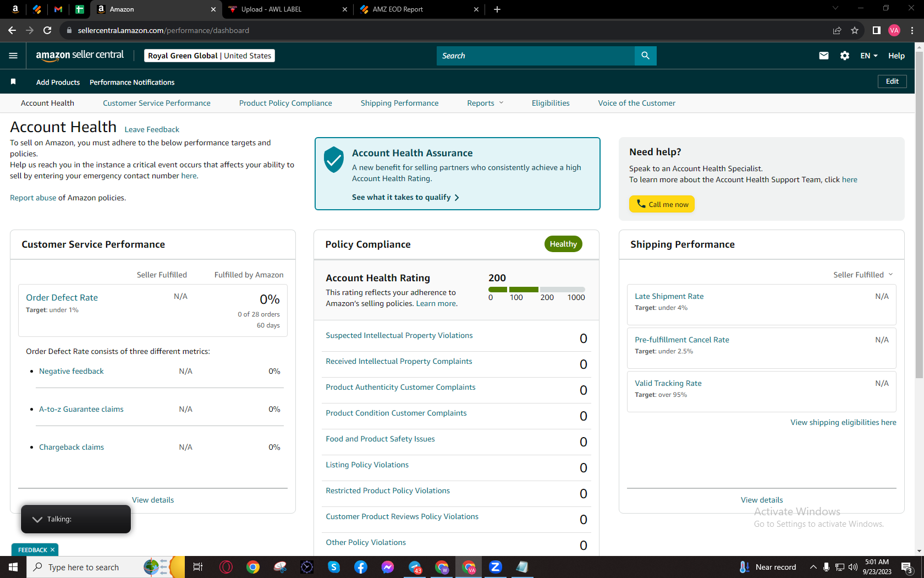Screen dimensions: 924x578
Task: Click the share page icon in address bar
Action: pos(837,30)
